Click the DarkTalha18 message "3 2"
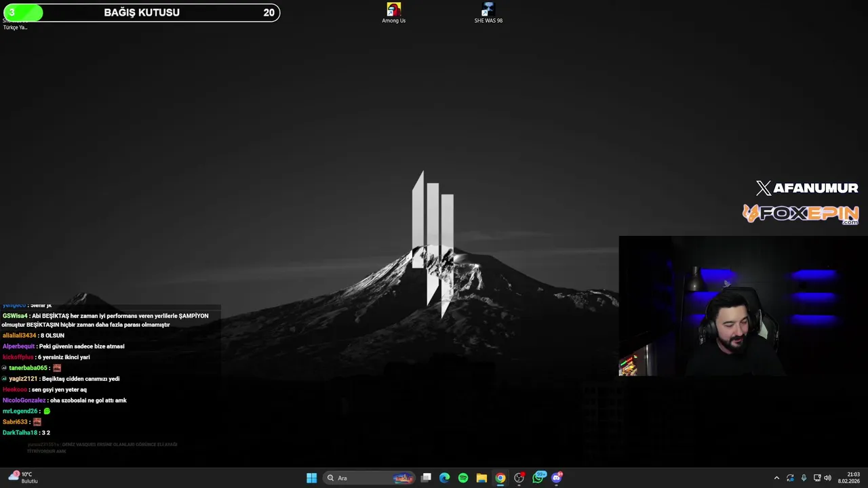This screenshot has width=868, height=488. [45, 432]
